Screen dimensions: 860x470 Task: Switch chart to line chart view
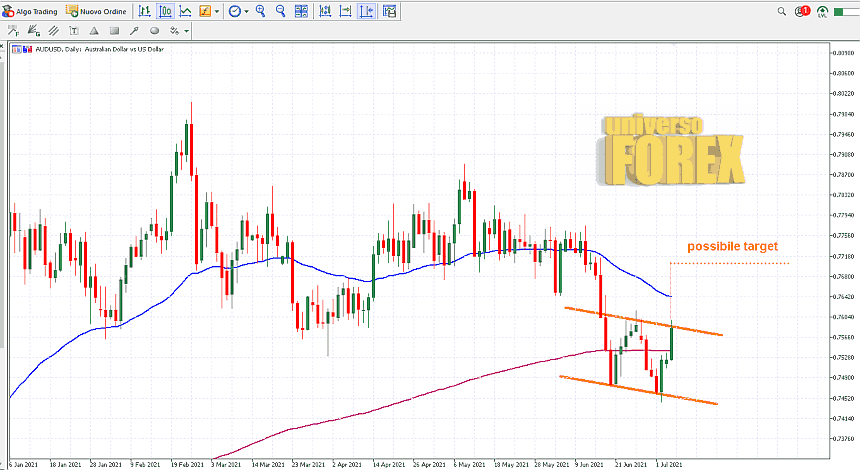[185, 11]
